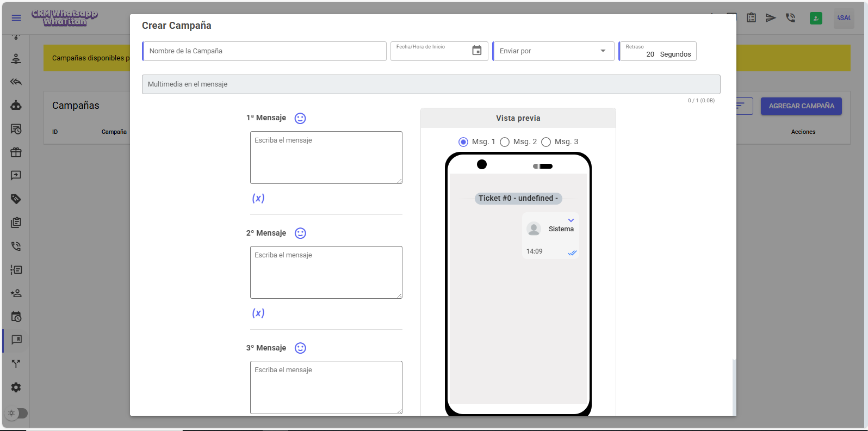Expand the Enviar por dropdown

tap(553, 51)
